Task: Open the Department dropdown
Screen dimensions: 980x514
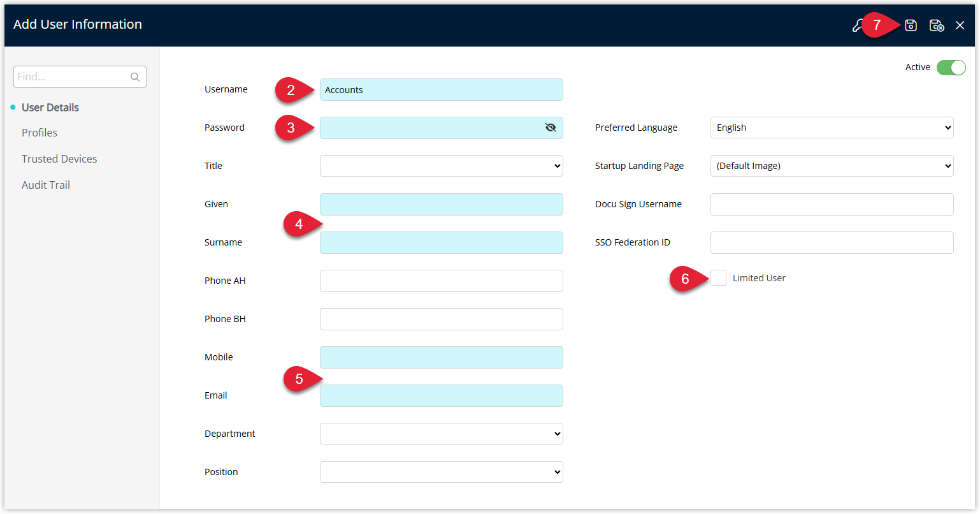Action: click(442, 434)
